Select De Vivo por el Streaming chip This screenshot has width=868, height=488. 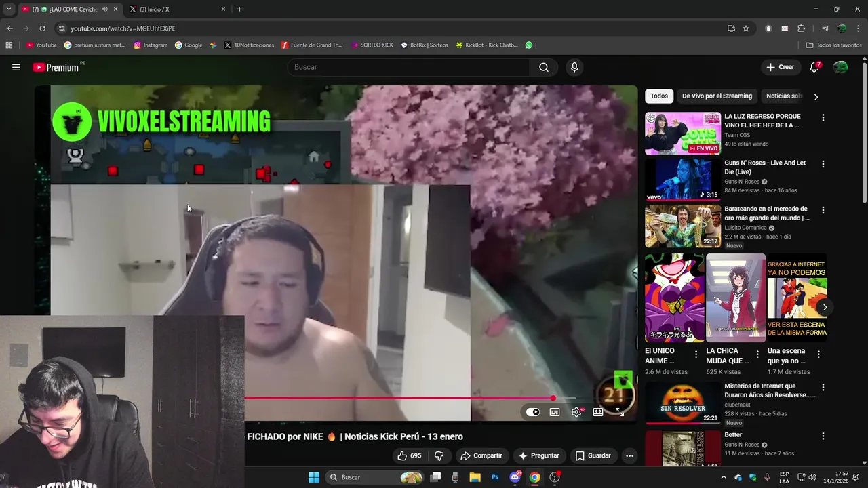click(x=717, y=96)
